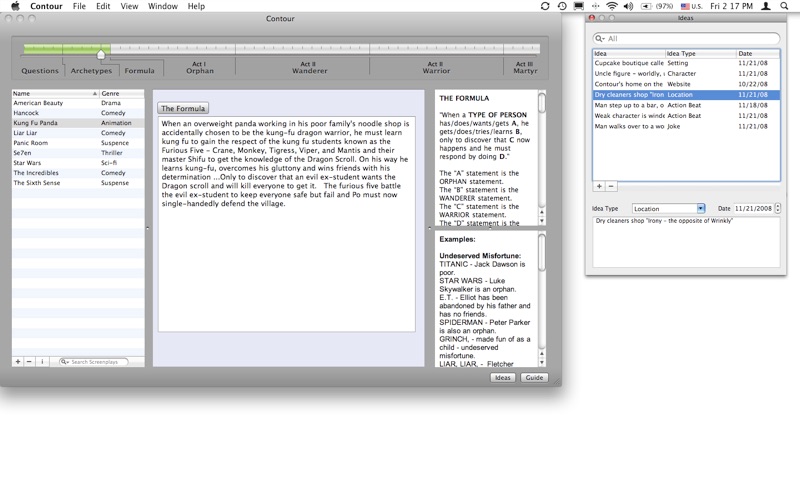Open Spotlight search magnifier

click(x=784, y=6)
